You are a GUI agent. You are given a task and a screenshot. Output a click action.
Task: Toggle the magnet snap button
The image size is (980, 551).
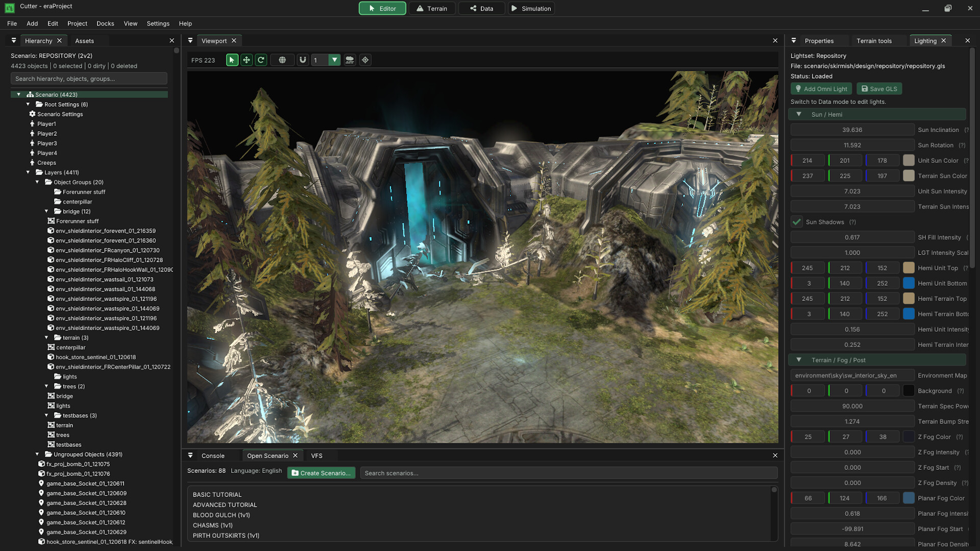coord(303,60)
